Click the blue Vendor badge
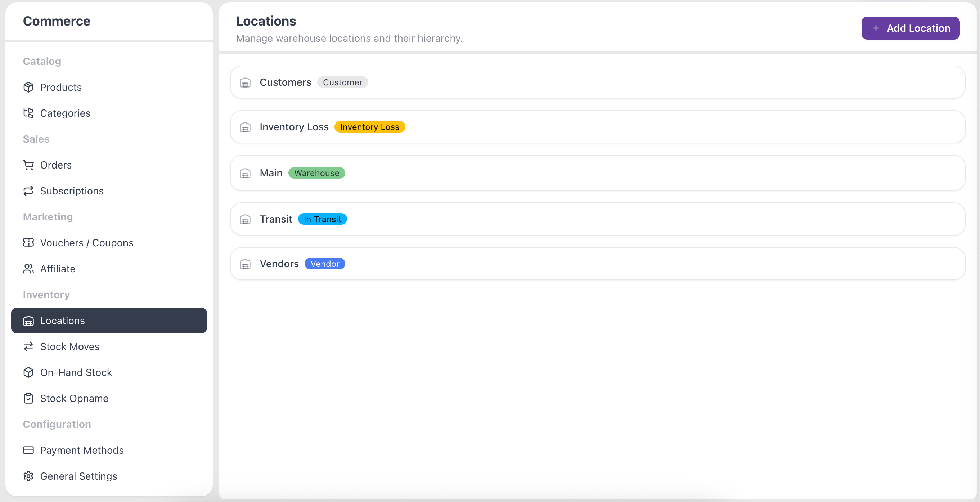 point(325,263)
